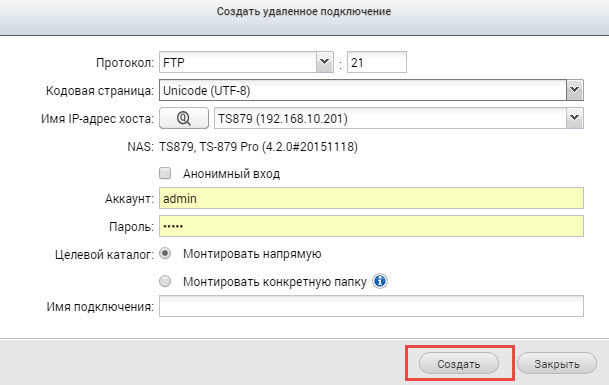609x385 pixels.
Task: Click the port number field showing 21
Action: coord(377,62)
